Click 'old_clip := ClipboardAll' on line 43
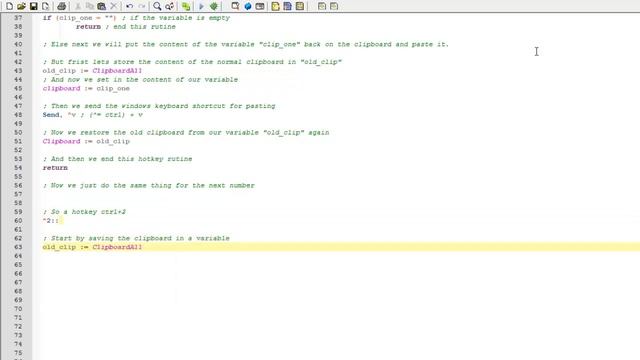Image resolution: width=640 pixels, height=360 pixels. pyautogui.click(x=92, y=71)
